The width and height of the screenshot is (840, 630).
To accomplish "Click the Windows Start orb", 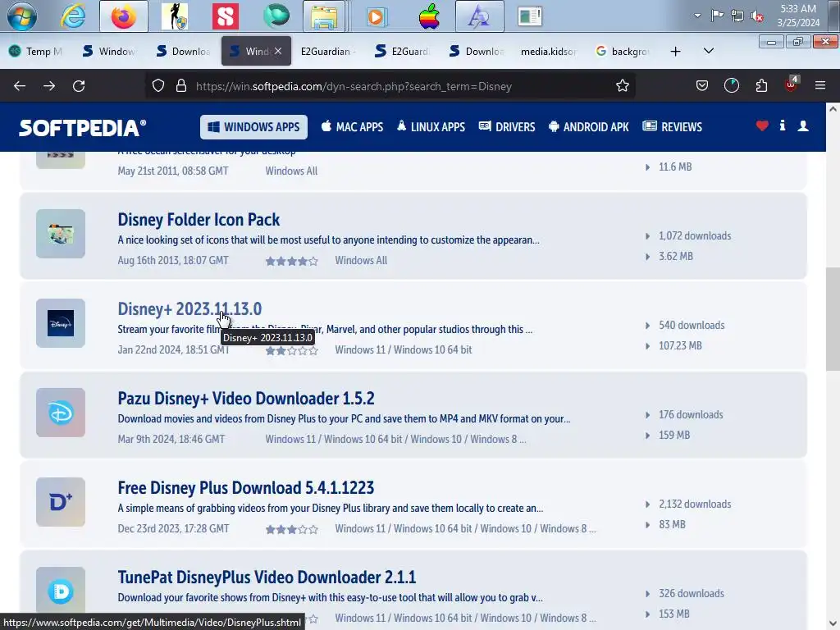I will (x=22, y=16).
